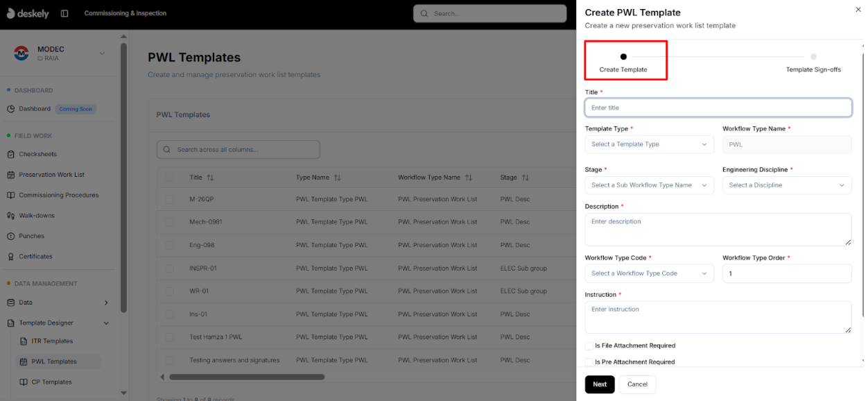868x401 pixels.
Task: Open the CP Templates page
Action: tap(51, 382)
